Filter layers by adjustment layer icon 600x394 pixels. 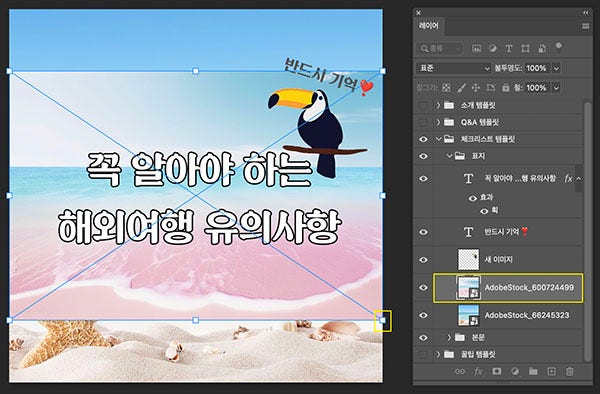tap(493, 49)
